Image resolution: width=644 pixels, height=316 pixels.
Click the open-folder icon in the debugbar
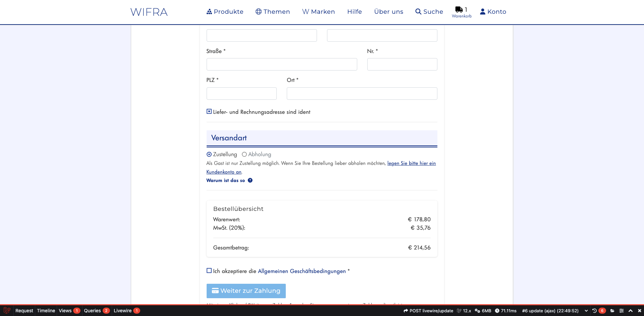[613, 311]
